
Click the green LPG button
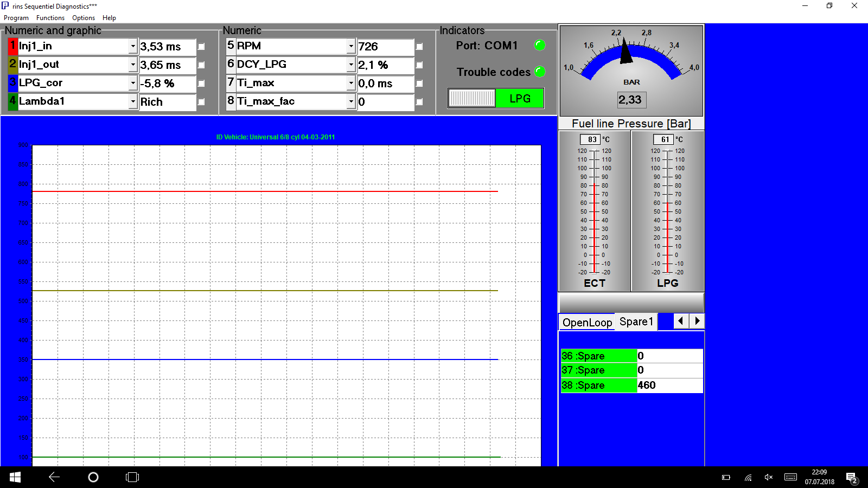pos(520,98)
